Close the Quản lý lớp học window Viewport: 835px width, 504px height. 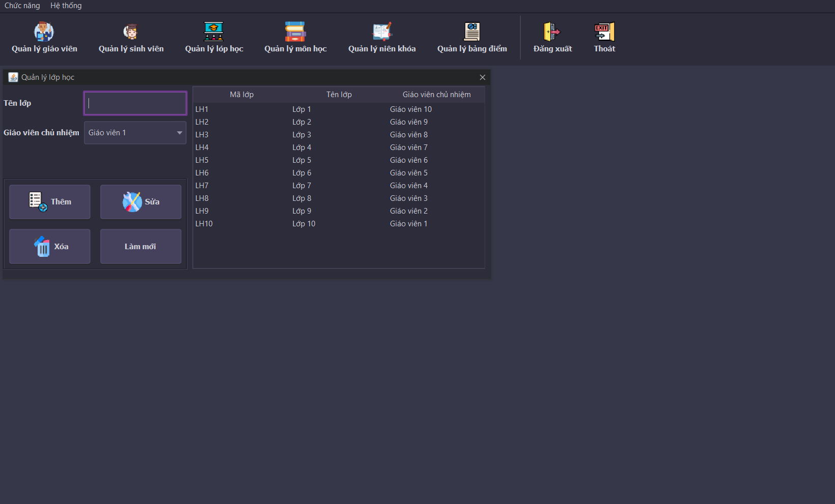pyautogui.click(x=483, y=77)
